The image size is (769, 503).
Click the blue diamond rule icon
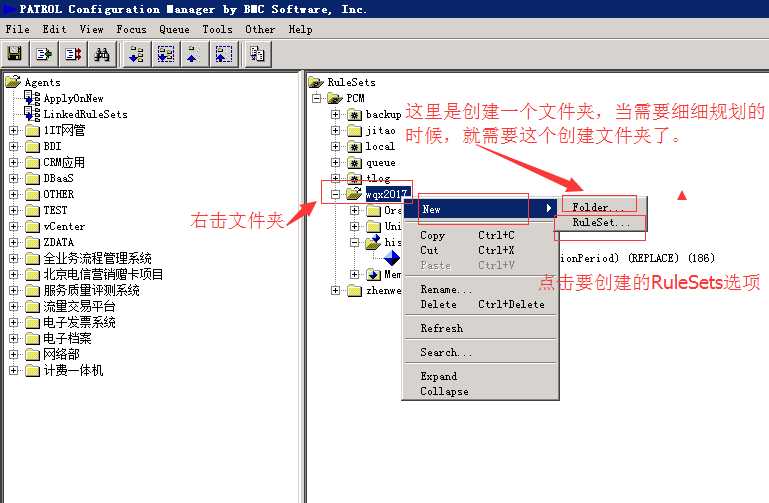[x=391, y=258]
